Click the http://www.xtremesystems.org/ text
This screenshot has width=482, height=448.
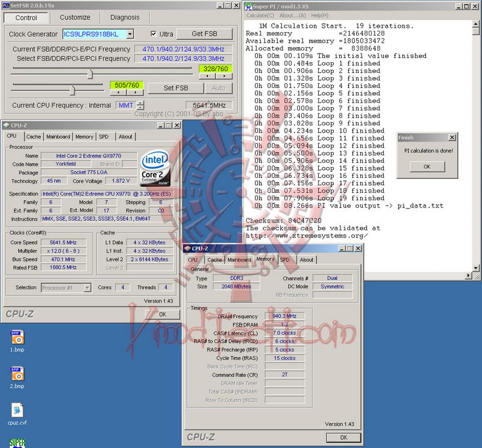coord(307,236)
